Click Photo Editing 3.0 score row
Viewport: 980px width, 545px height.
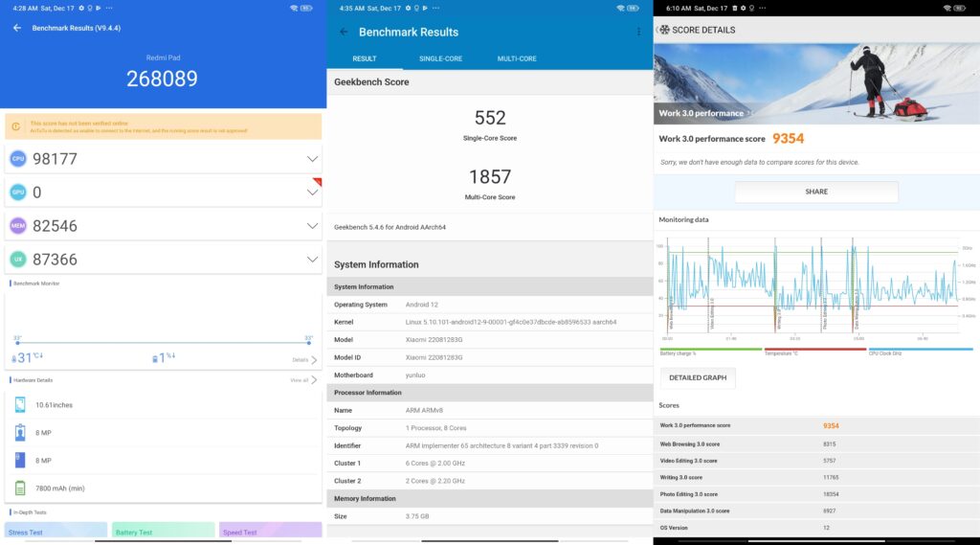816,494
